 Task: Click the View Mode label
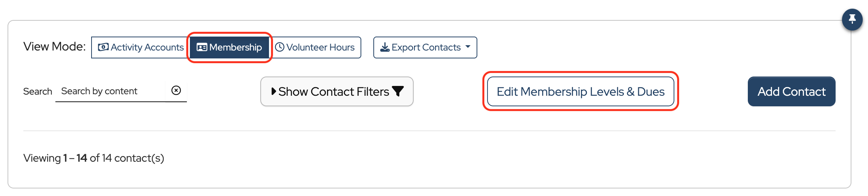(x=55, y=47)
